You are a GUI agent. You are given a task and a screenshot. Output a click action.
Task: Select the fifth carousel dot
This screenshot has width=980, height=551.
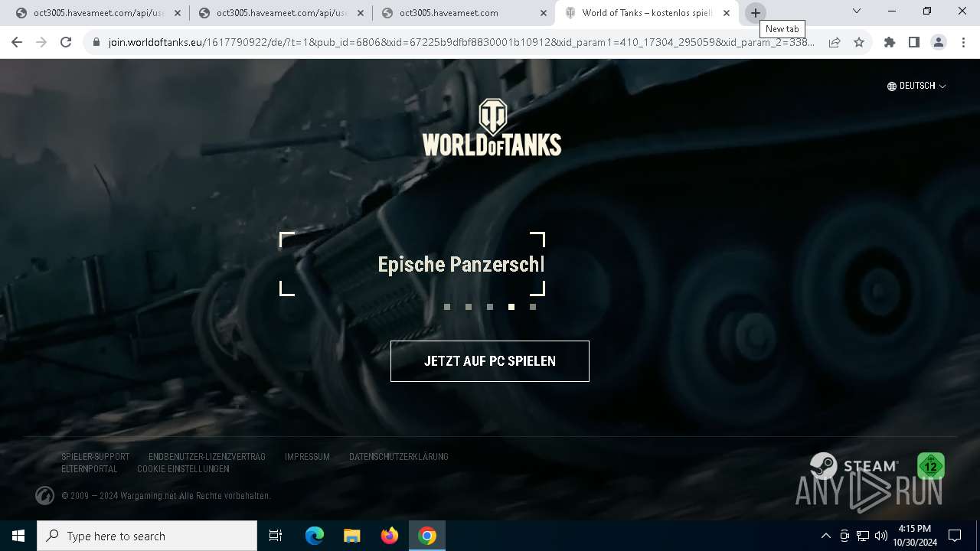pos(533,307)
